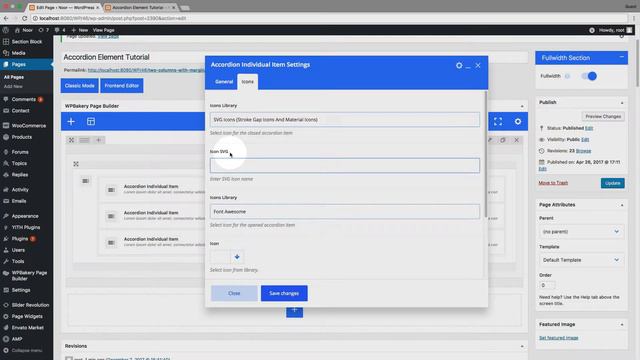Open All Pages submenu item
640x360 pixels.
tap(14, 77)
